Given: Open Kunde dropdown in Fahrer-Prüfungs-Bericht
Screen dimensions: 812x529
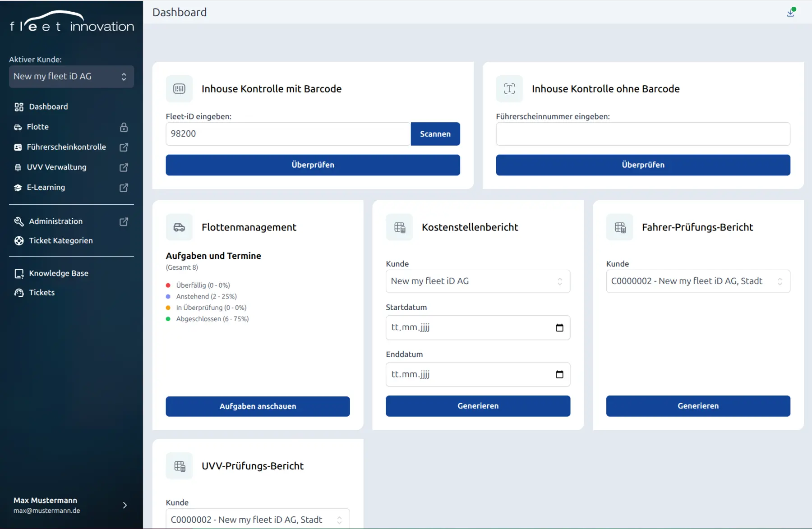Looking at the screenshot, I should [x=698, y=281].
